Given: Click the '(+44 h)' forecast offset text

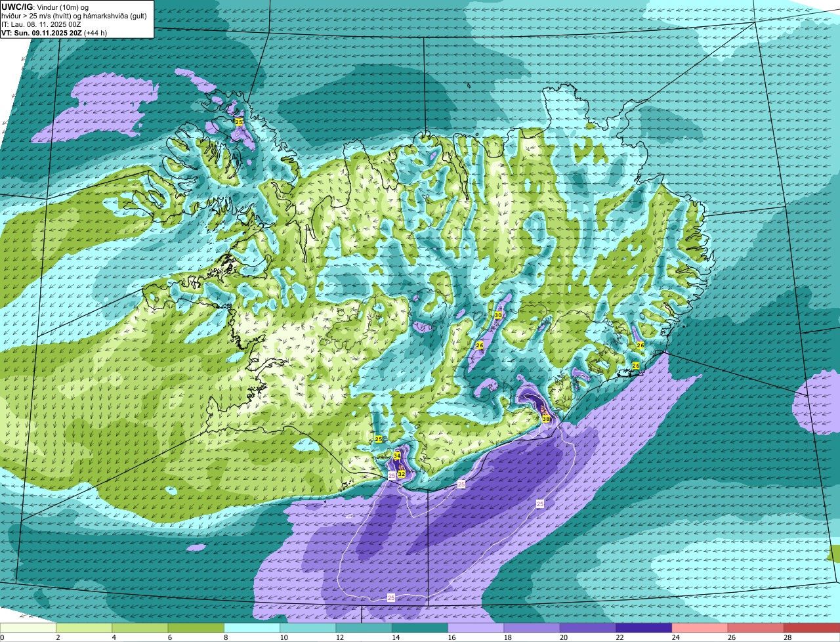Looking at the screenshot, I should coord(96,33).
